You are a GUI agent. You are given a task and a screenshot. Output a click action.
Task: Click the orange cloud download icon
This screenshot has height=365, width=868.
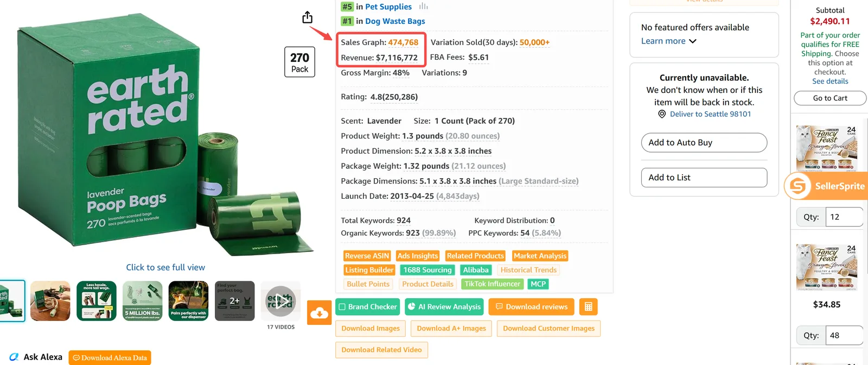319,312
